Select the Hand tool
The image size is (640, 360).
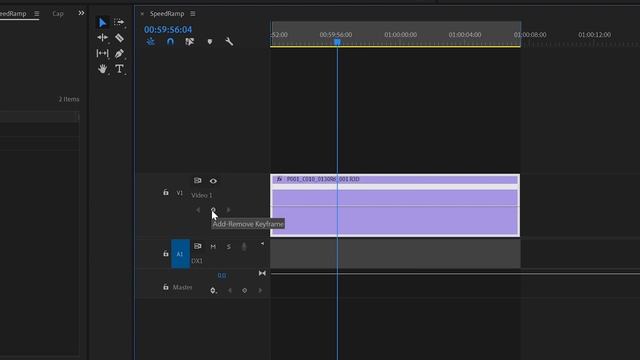coord(102,69)
